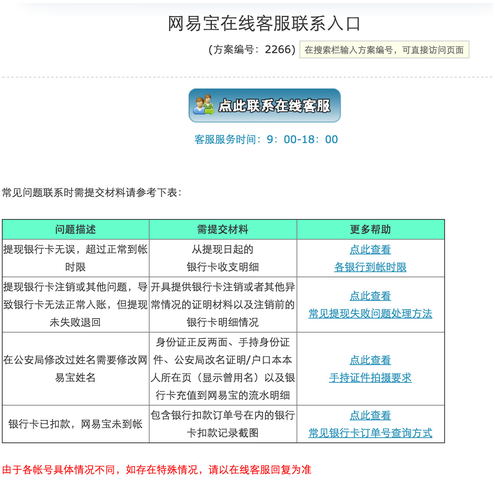
Task: Click the yellow search hint box about 方案编号
Action: tap(384, 50)
